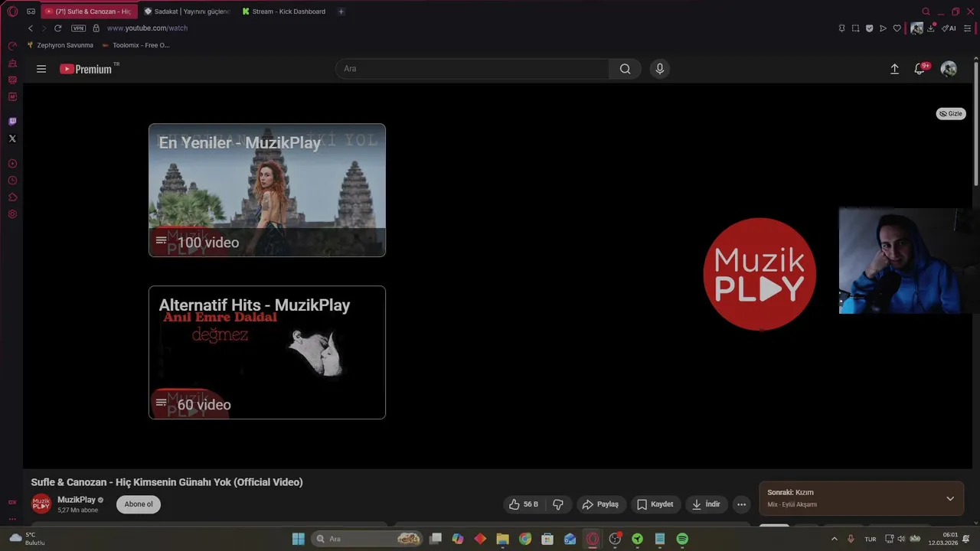Open En Yeniler - MuzikPlay playlist card

click(267, 191)
